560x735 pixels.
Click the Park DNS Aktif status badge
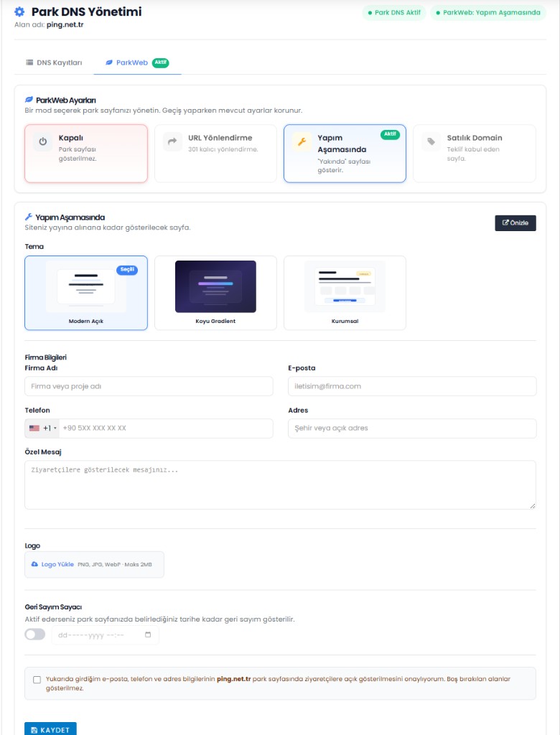coord(394,13)
